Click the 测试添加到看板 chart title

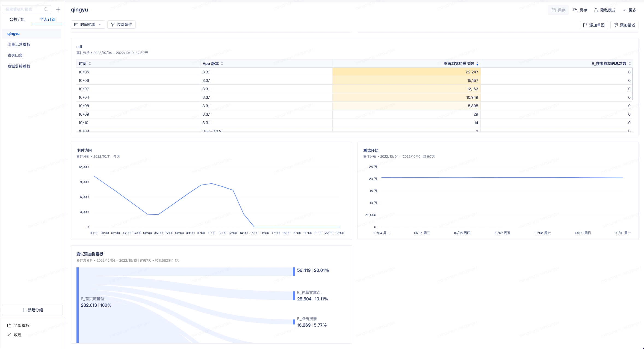click(x=90, y=254)
